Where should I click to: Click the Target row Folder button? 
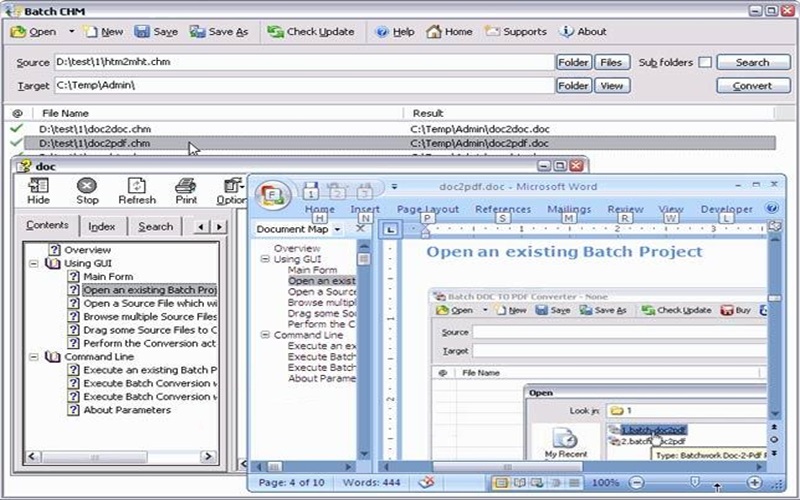pyautogui.click(x=573, y=86)
